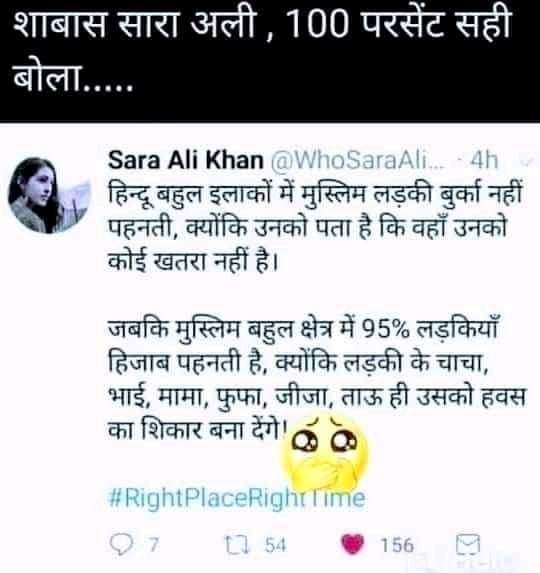Select the tweet's second Hindi paragraph
This screenshot has width=540, height=573.
(x=317, y=380)
